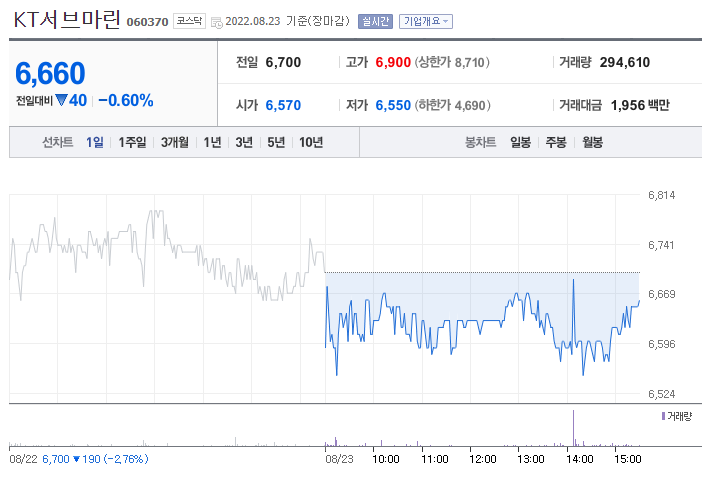Select the 10년 line chart tab
This screenshot has height=478, width=702.
311,142
